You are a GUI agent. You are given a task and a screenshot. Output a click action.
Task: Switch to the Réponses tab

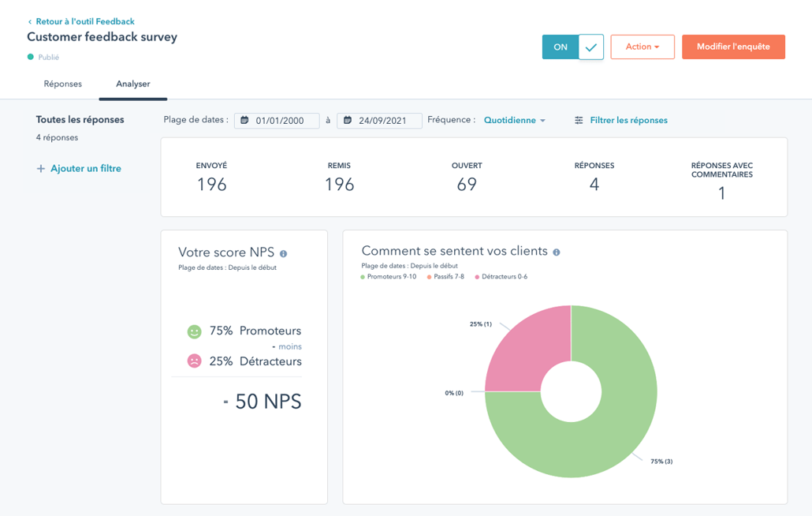(63, 84)
